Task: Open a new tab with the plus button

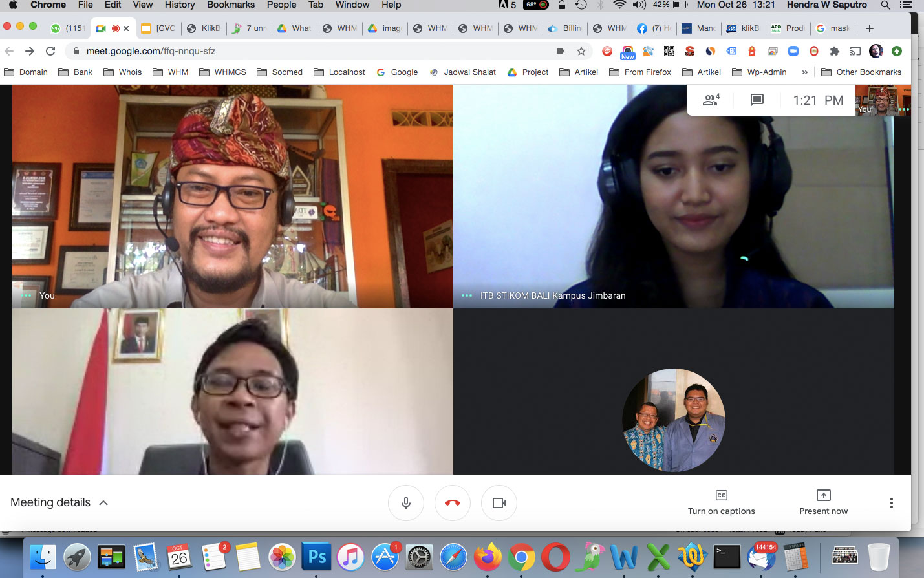Action: point(870,28)
